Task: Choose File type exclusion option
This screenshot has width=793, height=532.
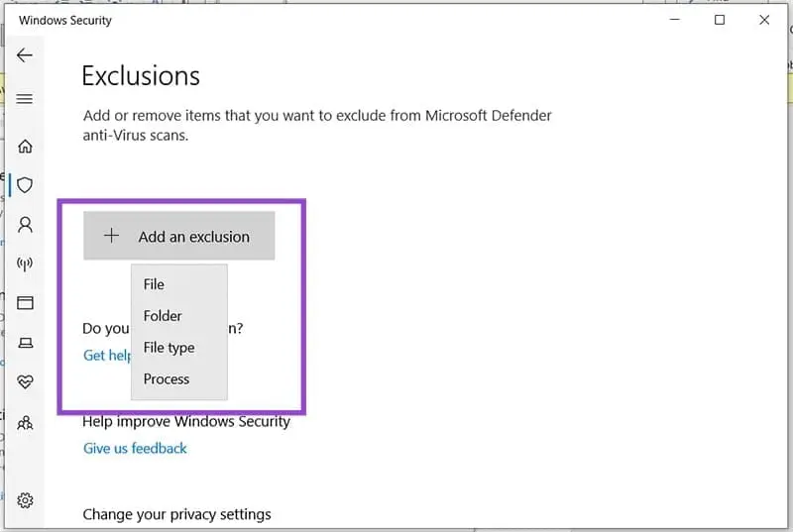Action: tap(169, 348)
